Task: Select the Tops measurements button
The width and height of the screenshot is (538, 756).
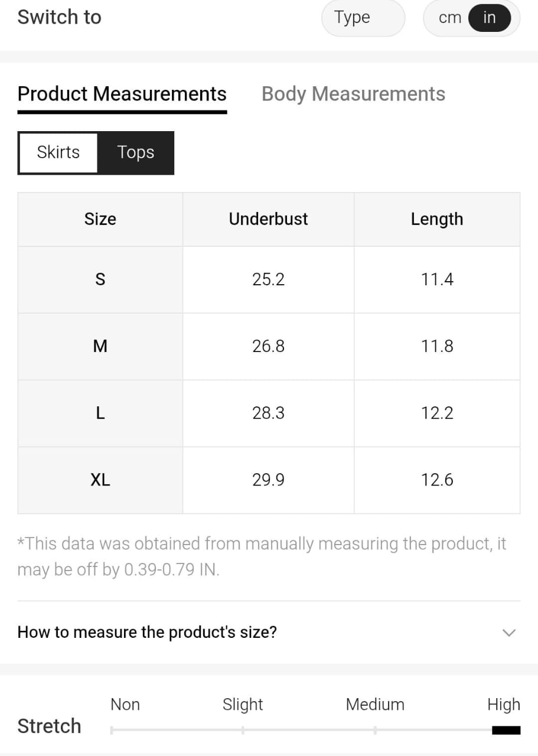Action: tap(136, 152)
